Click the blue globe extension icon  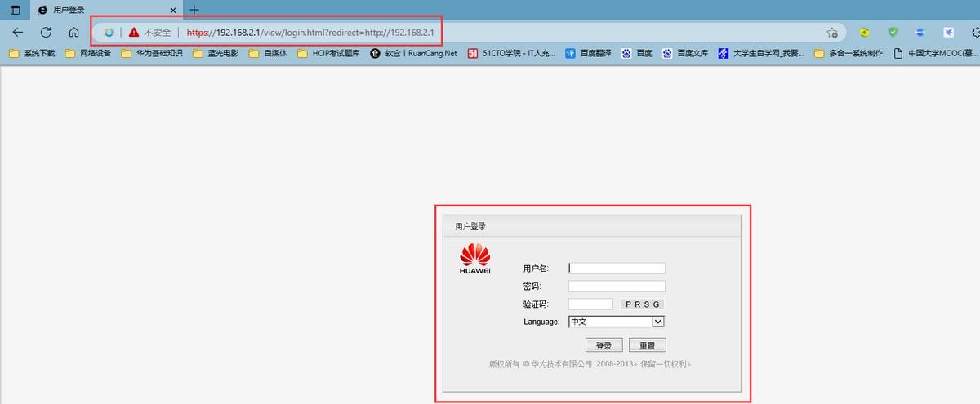click(920, 33)
